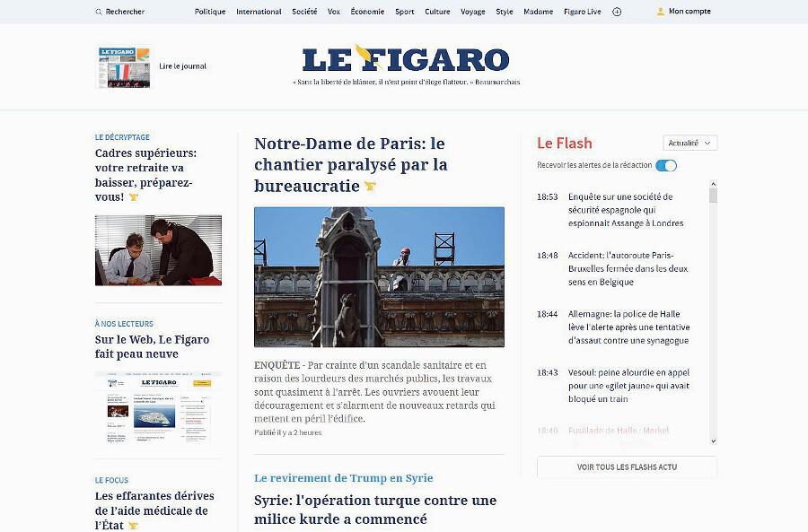The width and height of the screenshot is (808, 532).
Task: Click 'Publié il y a 2 heures' text
Action: click(287, 432)
